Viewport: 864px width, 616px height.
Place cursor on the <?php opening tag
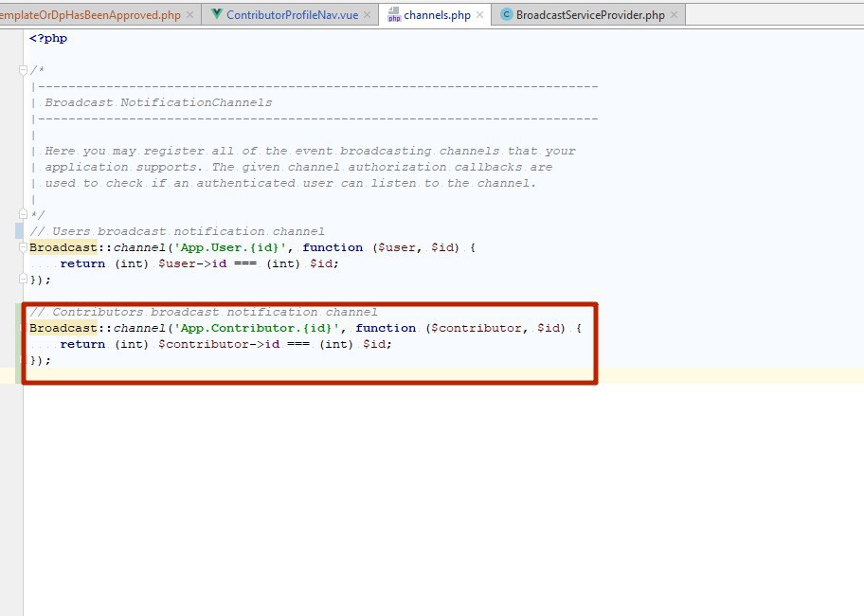(x=48, y=38)
